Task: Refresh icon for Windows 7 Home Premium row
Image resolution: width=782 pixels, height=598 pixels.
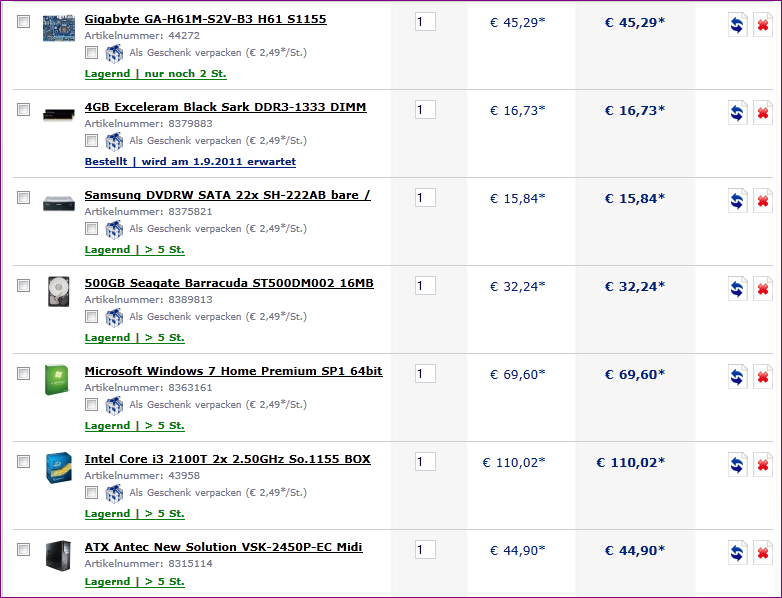Action: 737,377
